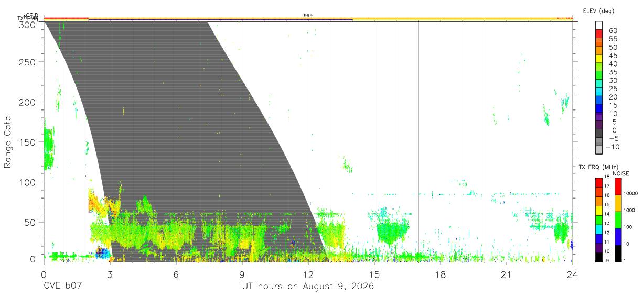644x297 pixels.
Task: Click the 'NOISE' legend title
Action: click(x=620, y=173)
